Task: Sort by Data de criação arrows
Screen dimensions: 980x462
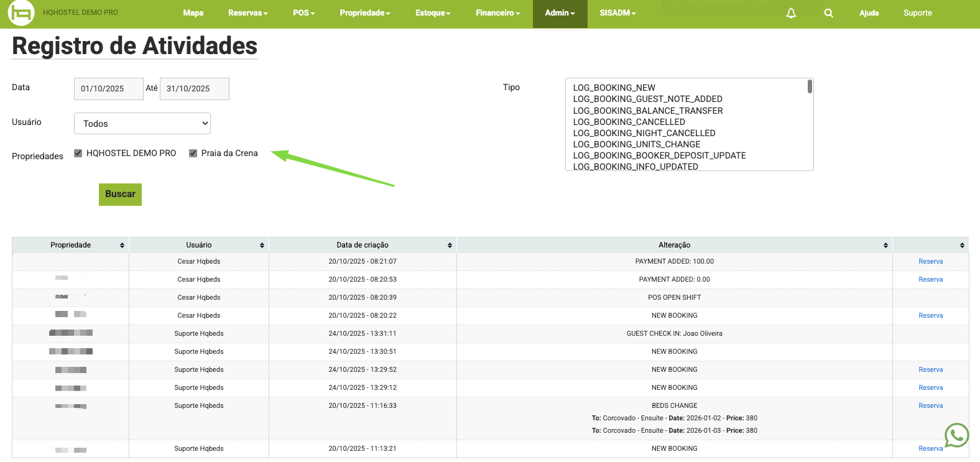Action: pos(450,245)
